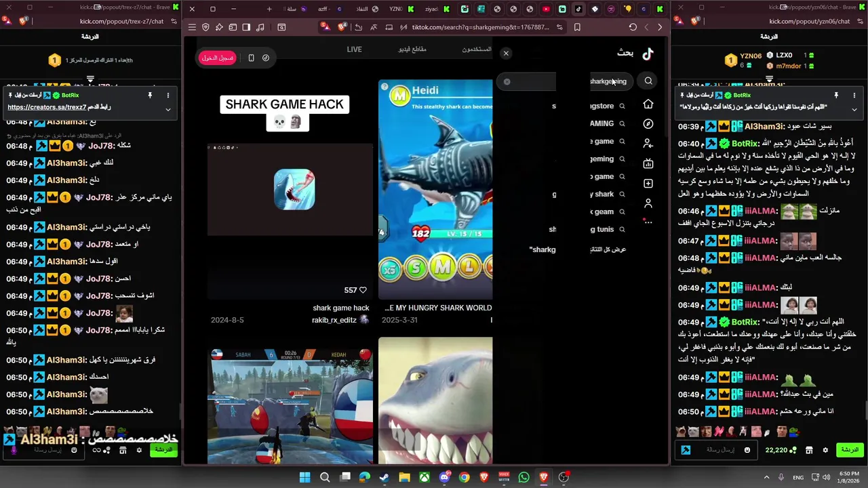868x488 pixels.
Task: Show hidden system tray icons chevron
Action: tap(767, 477)
